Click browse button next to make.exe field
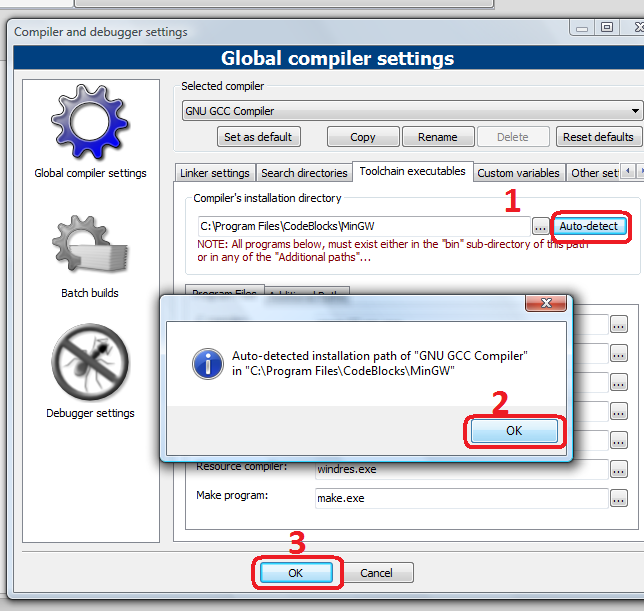644x611 pixels. pyautogui.click(x=619, y=499)
